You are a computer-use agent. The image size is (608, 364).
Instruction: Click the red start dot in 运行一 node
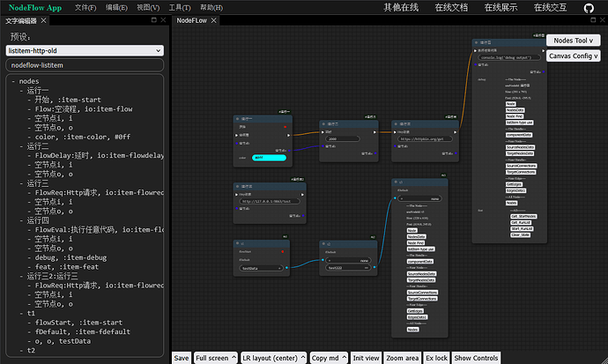(x=285, y=127)
